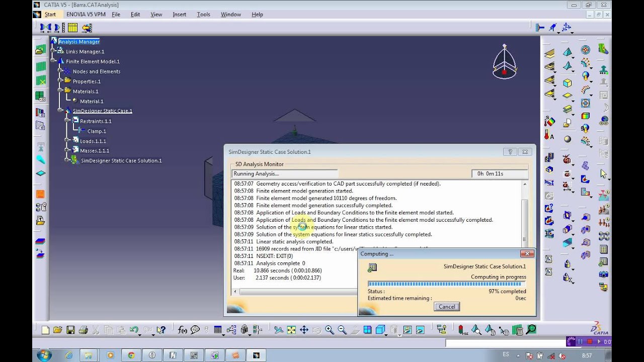Save with the floppy disk icon
The width and height of the screenshot is (644, 362).
point(70,330)
